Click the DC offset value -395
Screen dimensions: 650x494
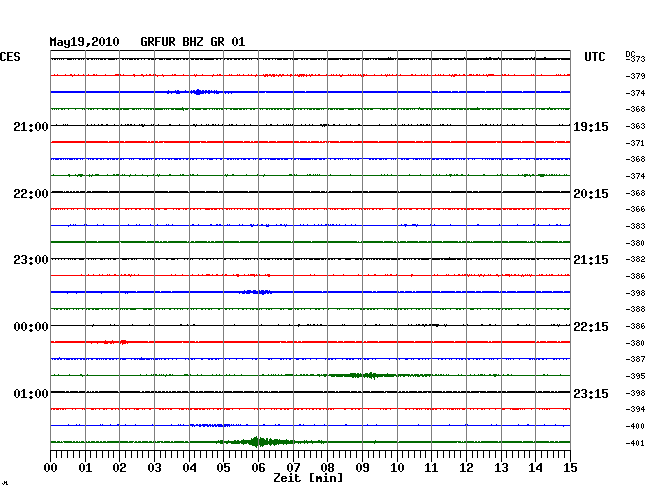click(635, 376)
